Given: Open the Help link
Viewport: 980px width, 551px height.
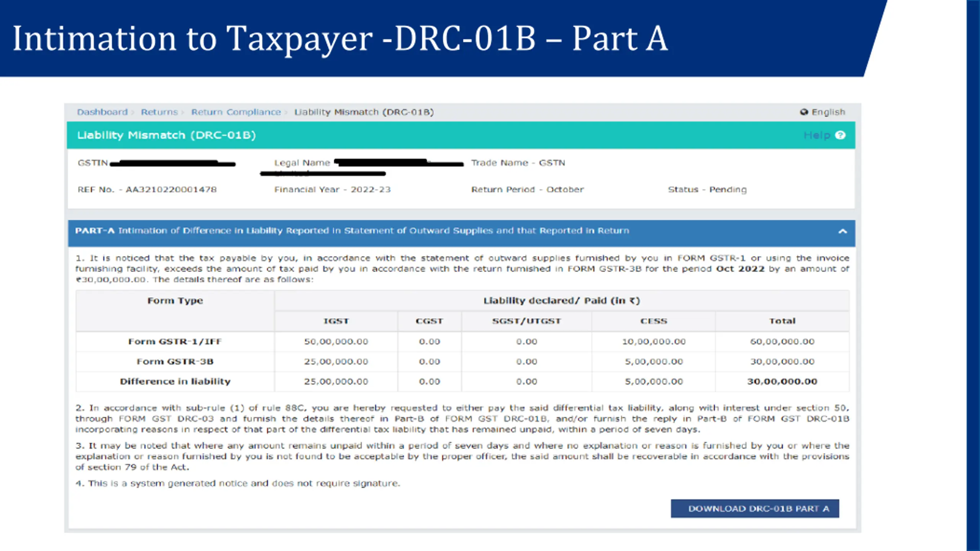Looking at the screenshot, I should coord(817,135).
